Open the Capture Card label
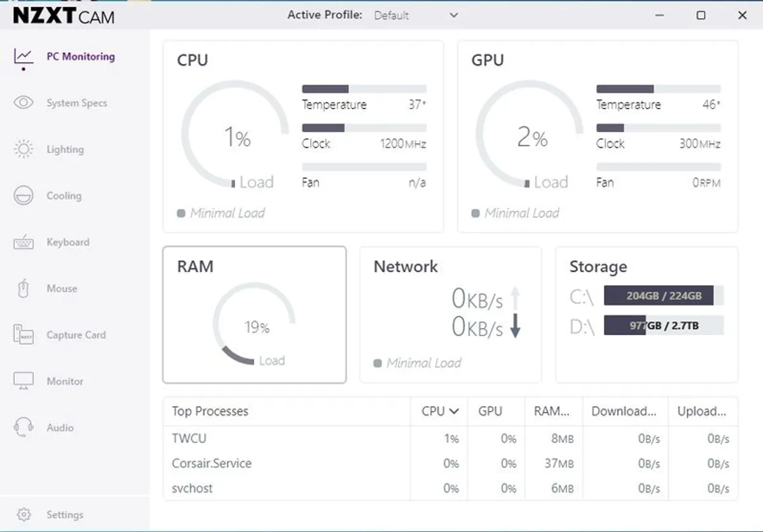The width and height of the screenshot is (763, 532). (x=76, y=335)
